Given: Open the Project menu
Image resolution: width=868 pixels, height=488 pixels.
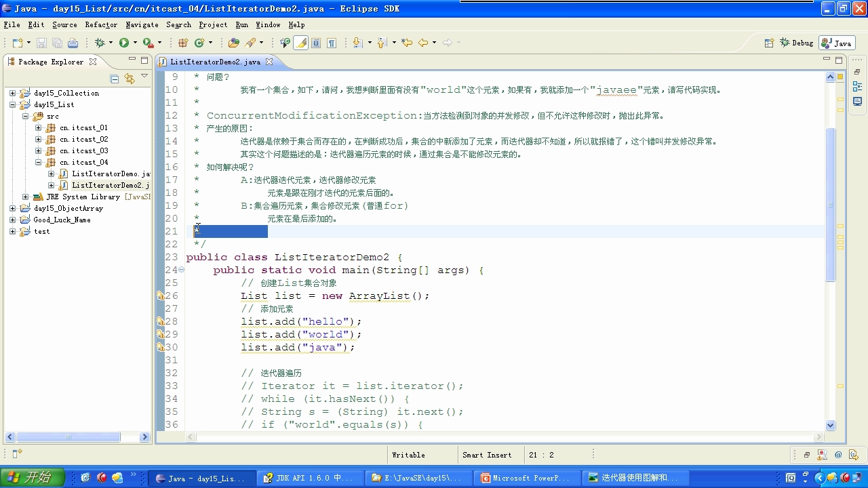Looking at the screenshot, I should pos(213,24).
